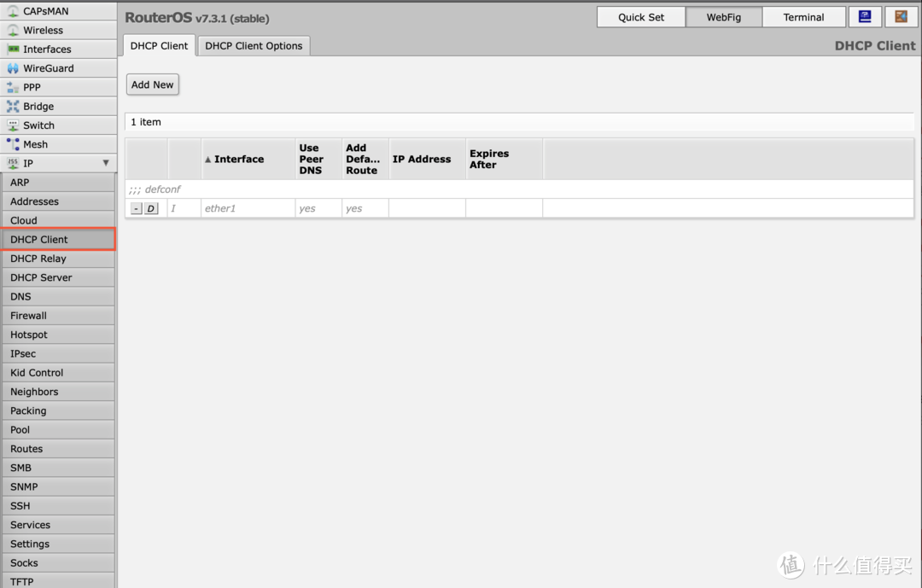Click the Mesh menu icon

[x=12, y=144]
